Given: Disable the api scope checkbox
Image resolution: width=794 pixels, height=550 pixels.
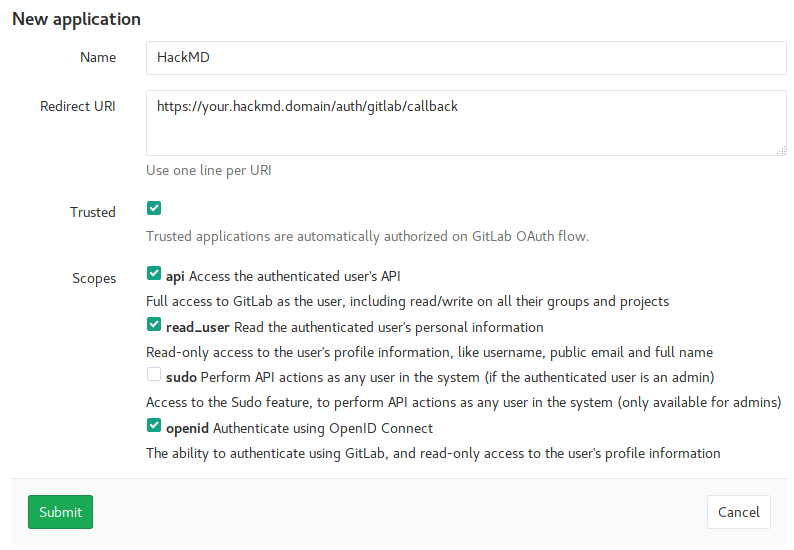Looking at the screenshot, I should pos(154,274).
